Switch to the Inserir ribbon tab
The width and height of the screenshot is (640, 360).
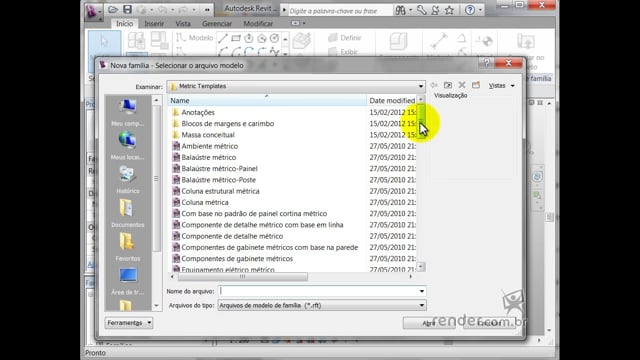pos(154,24)
